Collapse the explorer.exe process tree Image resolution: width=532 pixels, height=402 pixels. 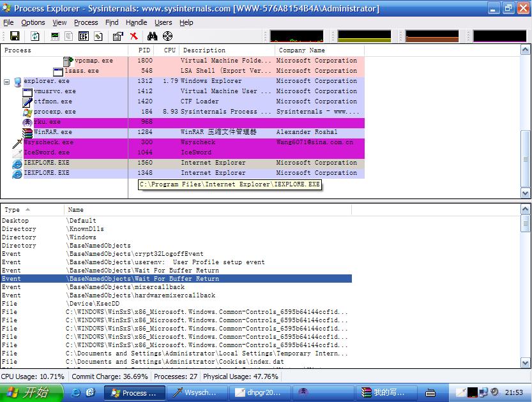tap(7, 82)
